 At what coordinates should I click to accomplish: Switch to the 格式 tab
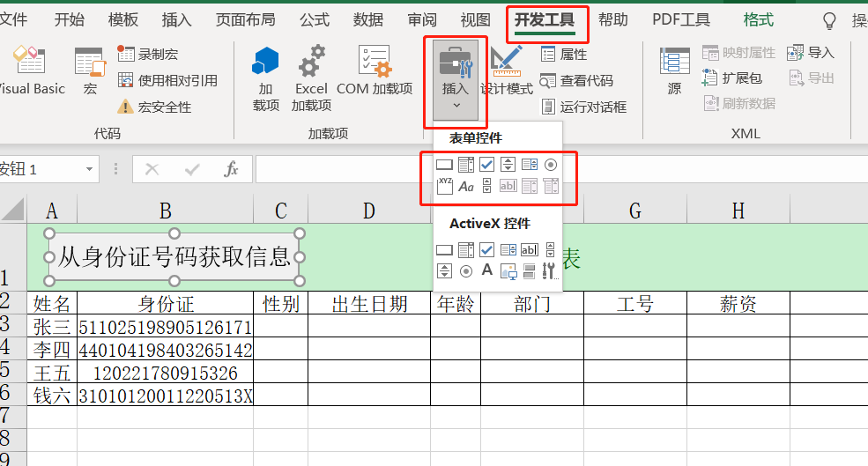tap(759, 20)
